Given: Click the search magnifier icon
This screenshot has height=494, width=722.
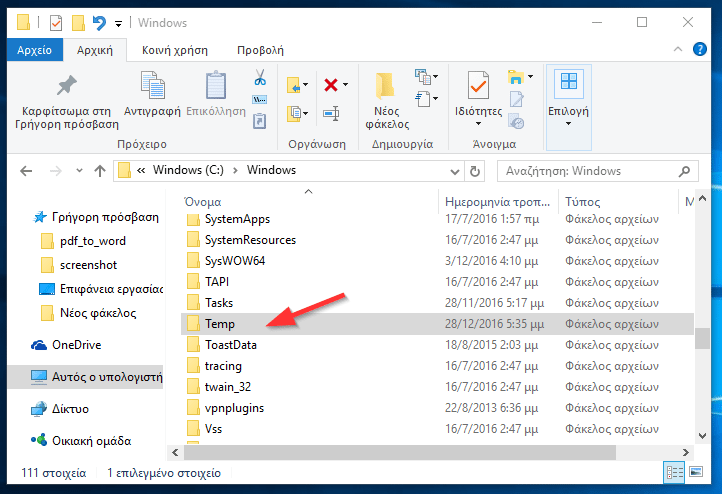Looking at the screenshot, I should point(684,171).
